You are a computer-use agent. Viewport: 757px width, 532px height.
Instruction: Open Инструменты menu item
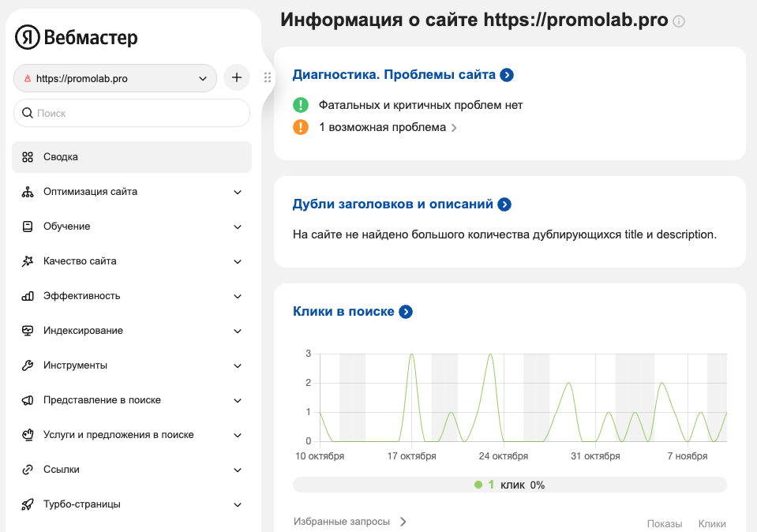[132, 365]
